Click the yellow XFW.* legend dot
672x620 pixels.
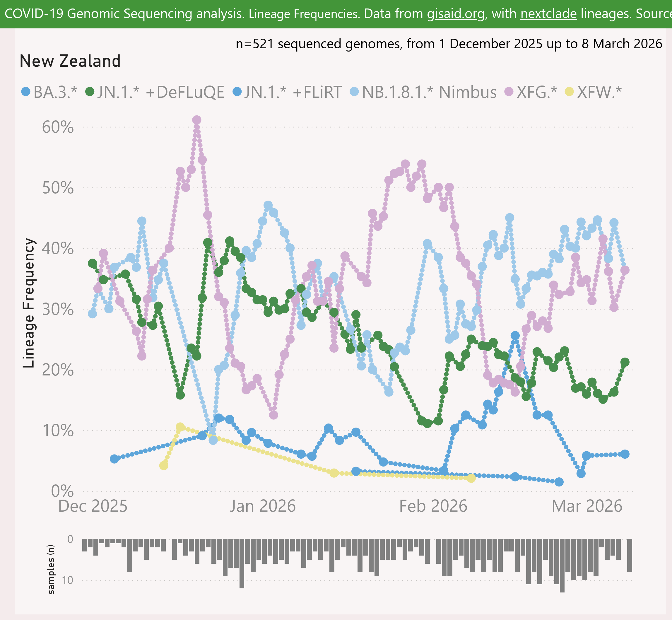click(x=569, y=92)
